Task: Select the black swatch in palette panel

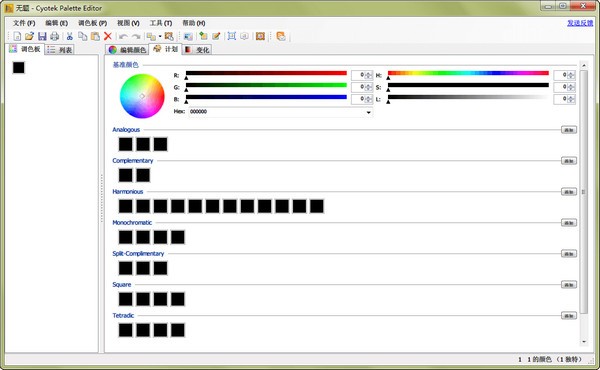Action: pyautogui.click(x=18, y=68)
